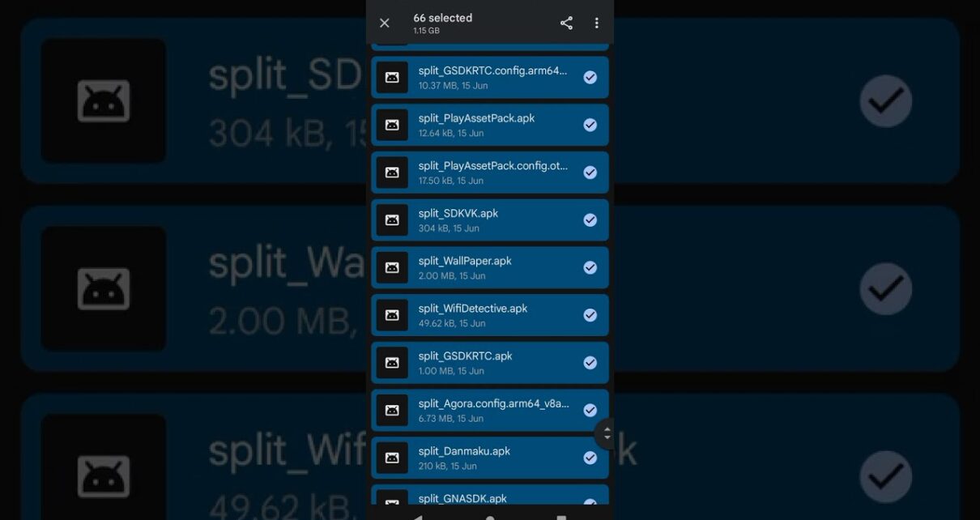Deselect split_SDKVK.apk checkmark
980x520 pixels.
[x=590, y=220]
